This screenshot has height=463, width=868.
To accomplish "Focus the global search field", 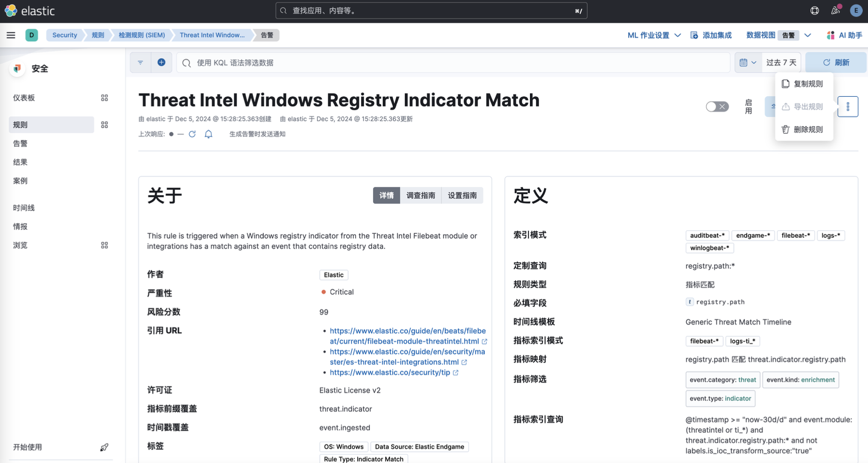I will tap(431, 11).
